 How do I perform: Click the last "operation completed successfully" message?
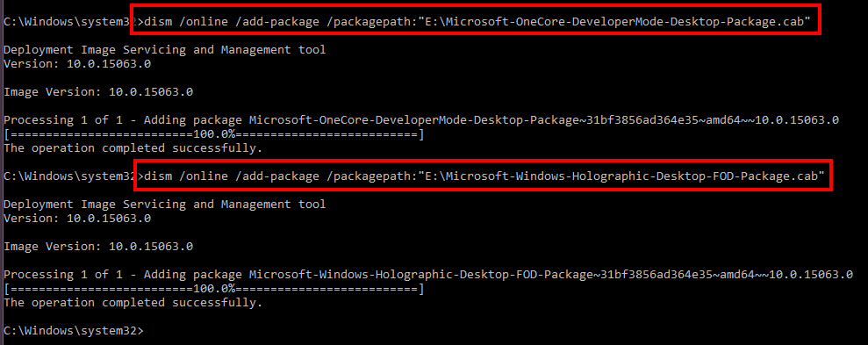(x=133, y=303)
